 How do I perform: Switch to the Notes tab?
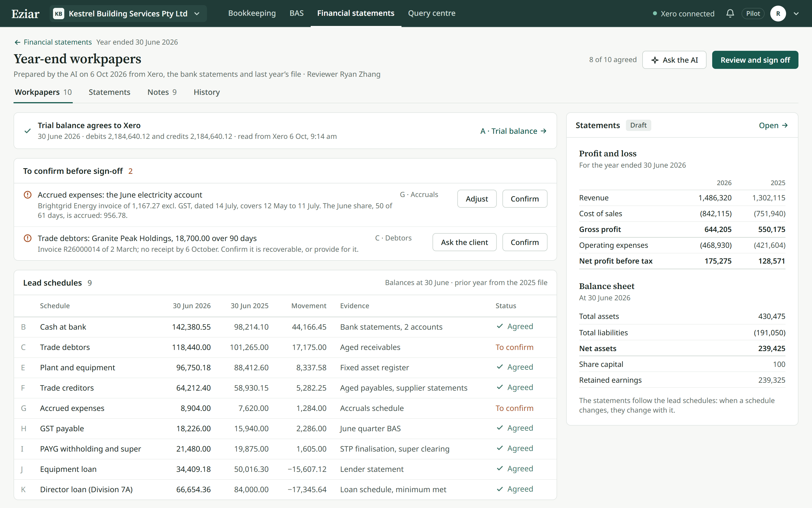(x=162, y=92)
